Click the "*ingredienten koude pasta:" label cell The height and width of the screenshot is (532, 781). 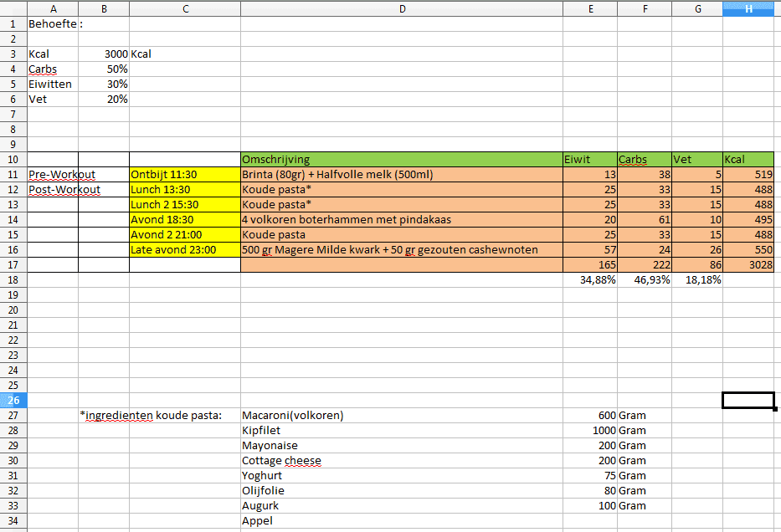(x=151, y=416)
